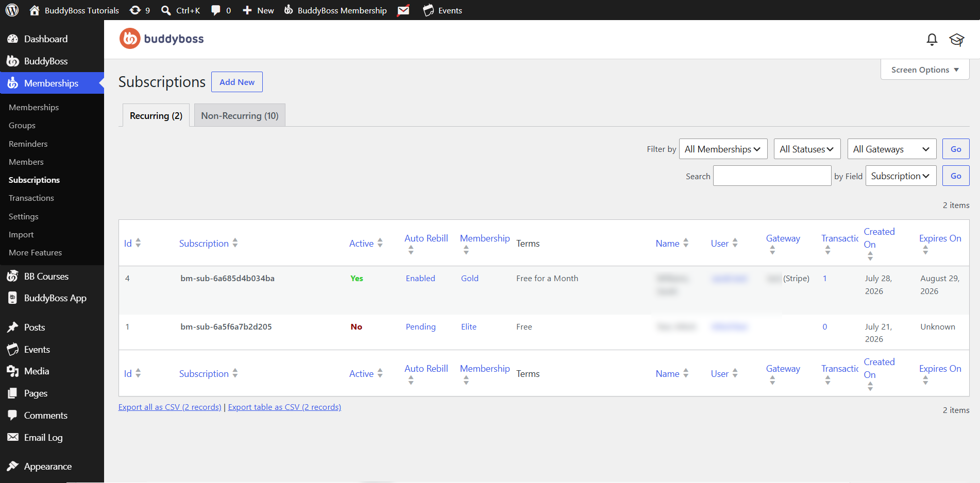This screenshot has width=980, height=483.
Task: Expand the All Statuses filter dropdown
Action: (807, 149)
